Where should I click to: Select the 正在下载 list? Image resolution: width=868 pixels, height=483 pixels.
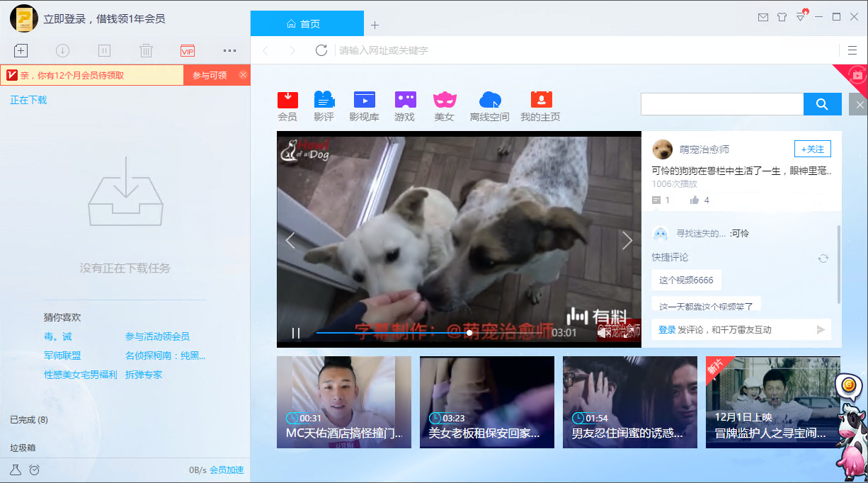point(28,100)
